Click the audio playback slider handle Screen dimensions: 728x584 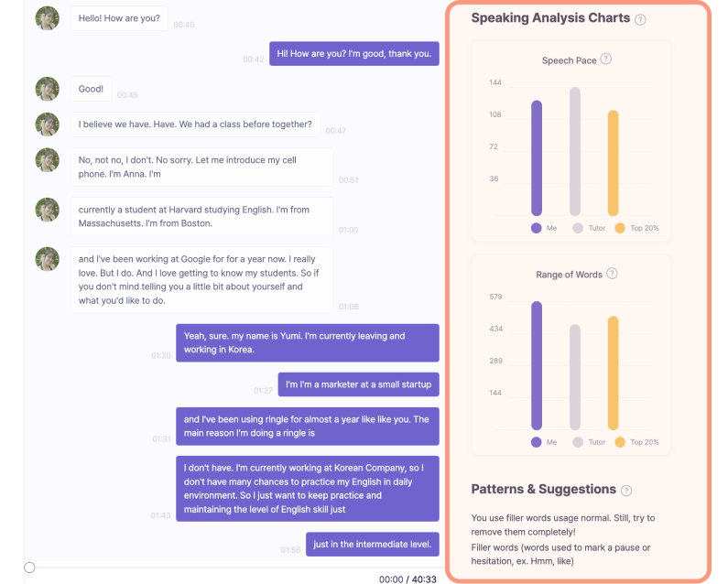(x=29, y=568)
